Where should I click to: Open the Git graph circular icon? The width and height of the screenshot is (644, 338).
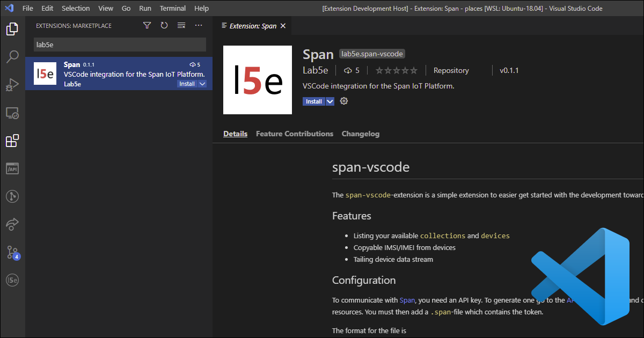click(12, 196)
